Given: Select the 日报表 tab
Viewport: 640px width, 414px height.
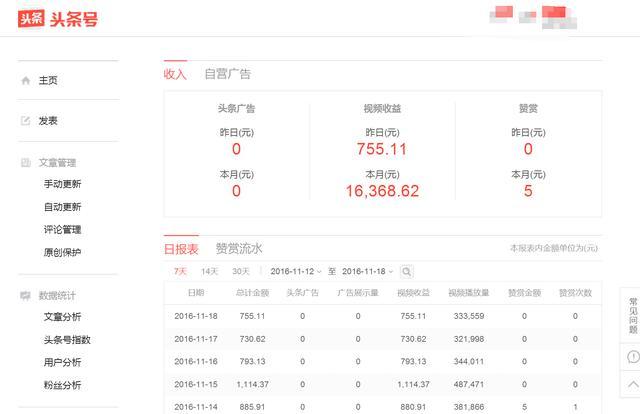Looking at the screenshot, I should coord(181,249).
